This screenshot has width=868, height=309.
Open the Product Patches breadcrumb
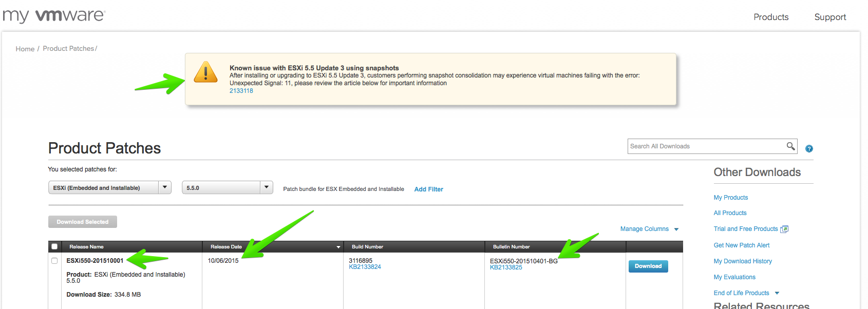click(68, 48)
